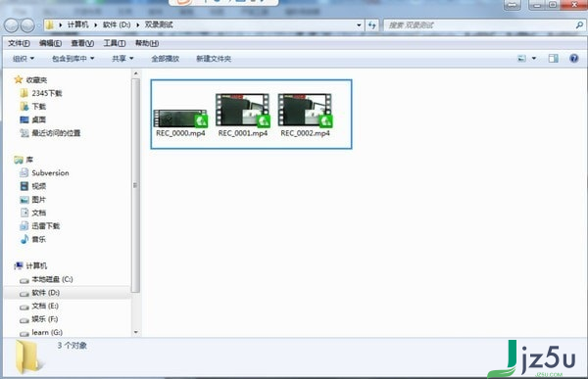Viewport: 588px width, 379px height.
Task: Expand the 包含到库中 dropdown
Action: click(x=73, y=59)
